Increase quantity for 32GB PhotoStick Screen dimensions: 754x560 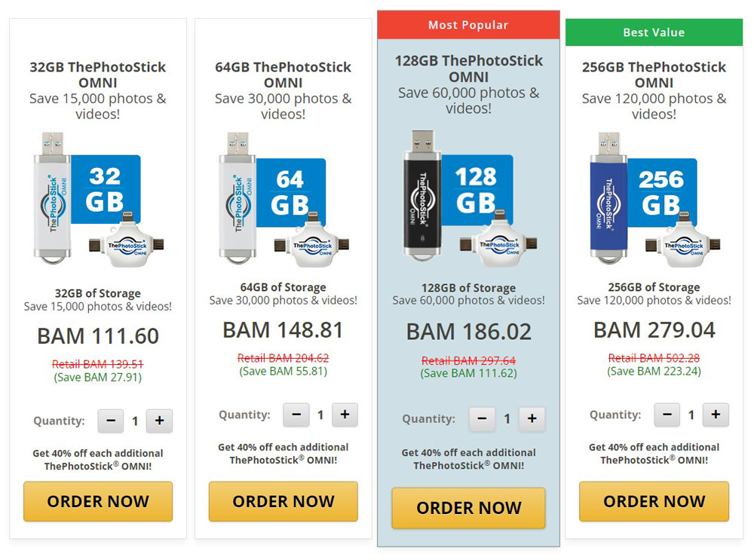point(159,421)
